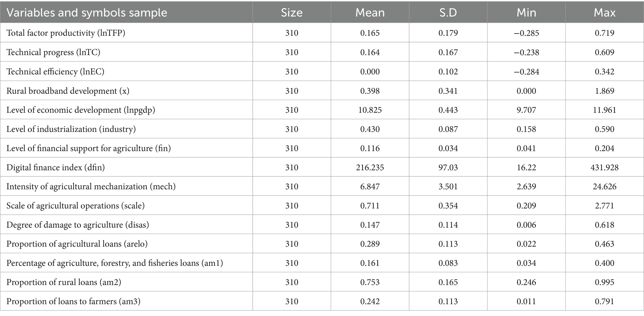Select the mech maximum value 24.626
644x316 pixels.
click(604, 187)
